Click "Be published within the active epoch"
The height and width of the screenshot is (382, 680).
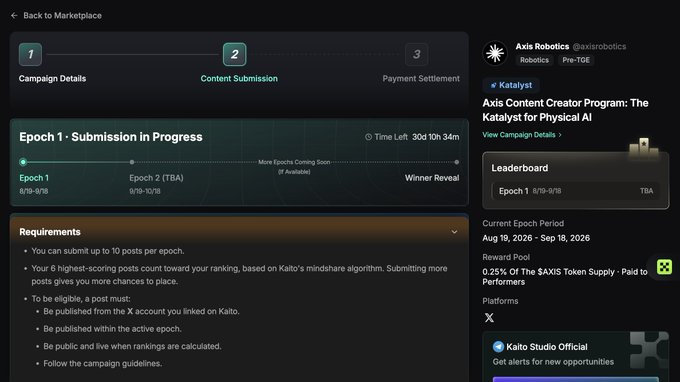click(112, 329)
